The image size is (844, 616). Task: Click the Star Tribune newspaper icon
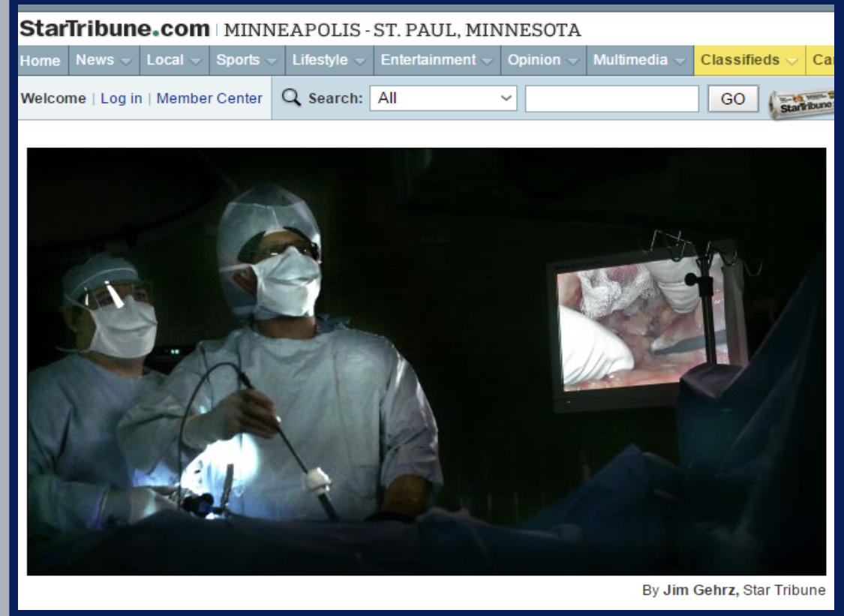pyautogui.click(x=801, y=104)
